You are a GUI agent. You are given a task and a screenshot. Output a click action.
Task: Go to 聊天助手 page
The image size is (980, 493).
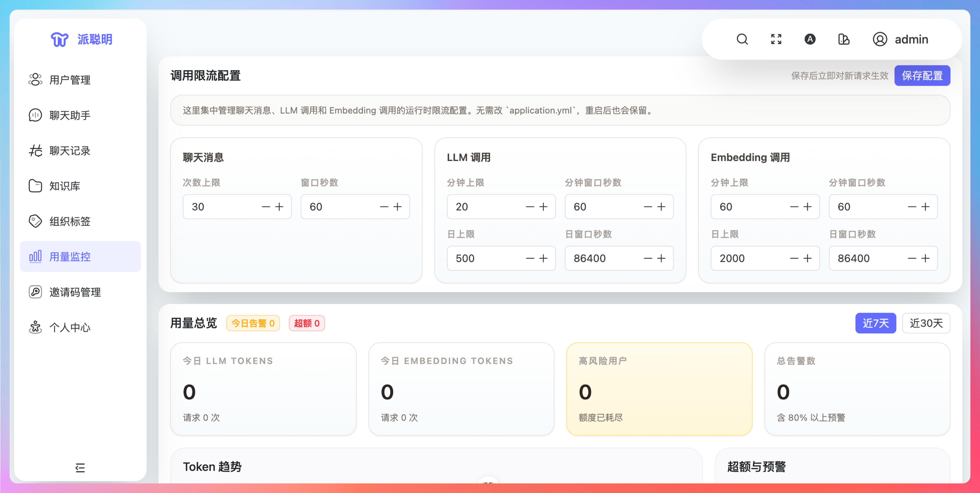tap(70, 115)
